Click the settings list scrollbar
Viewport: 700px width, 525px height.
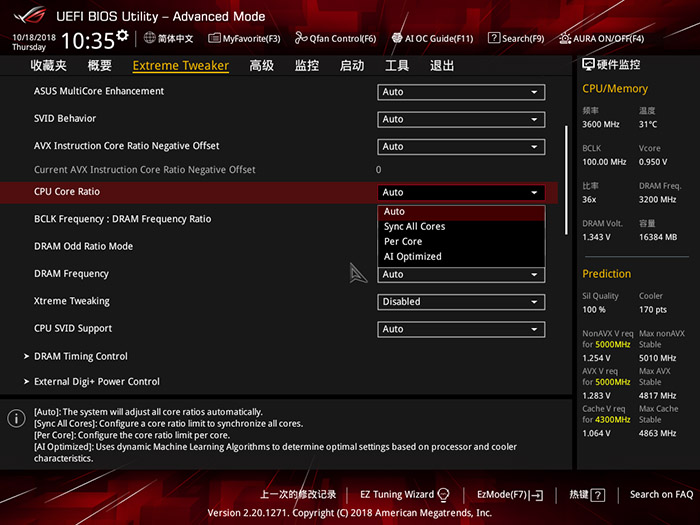[567, 180]
